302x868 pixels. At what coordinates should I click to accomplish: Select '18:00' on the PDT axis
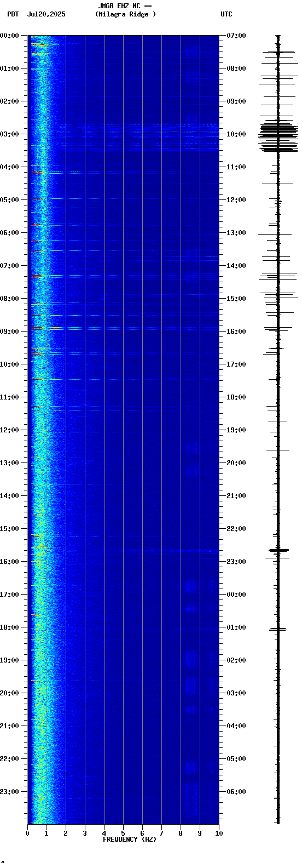[9, 627]
